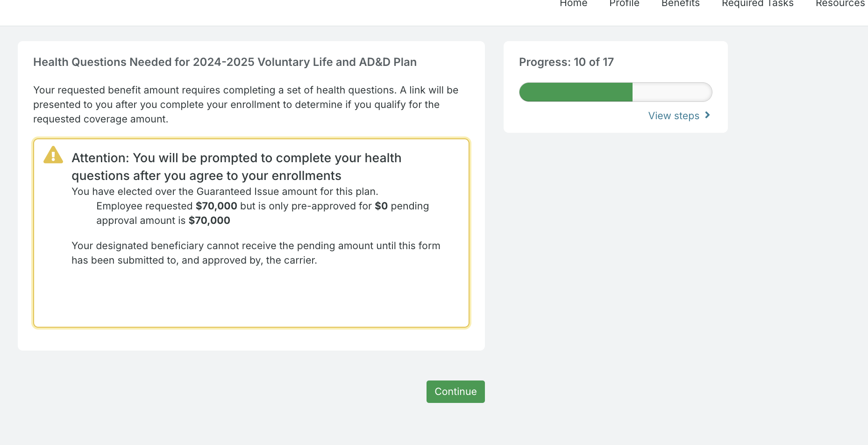Open the Profile menu item

pos(624,4)
